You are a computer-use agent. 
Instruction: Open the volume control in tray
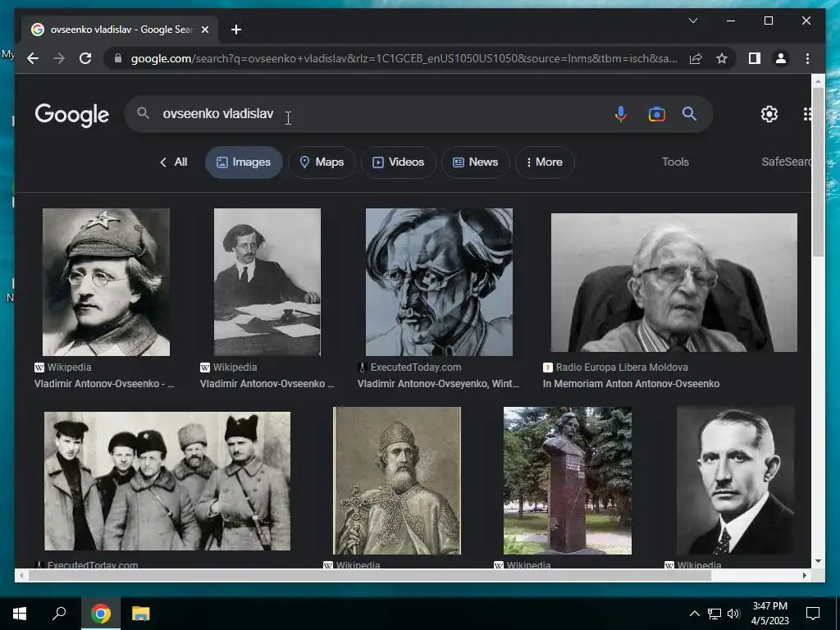click(733, 614)
